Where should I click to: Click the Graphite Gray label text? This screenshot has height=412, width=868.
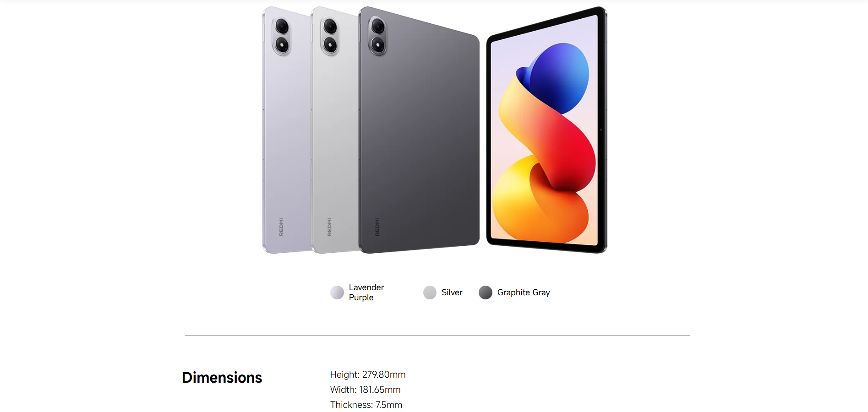pos(524,293)
